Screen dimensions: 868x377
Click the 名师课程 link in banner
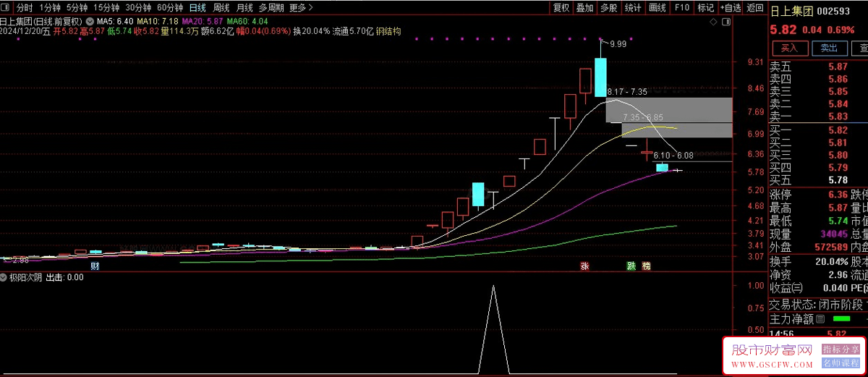point(841,363)
